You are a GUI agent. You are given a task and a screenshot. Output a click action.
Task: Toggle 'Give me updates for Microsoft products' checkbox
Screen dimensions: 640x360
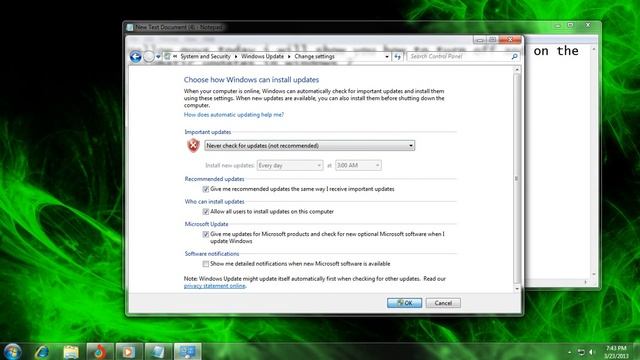tap(206, 234)
